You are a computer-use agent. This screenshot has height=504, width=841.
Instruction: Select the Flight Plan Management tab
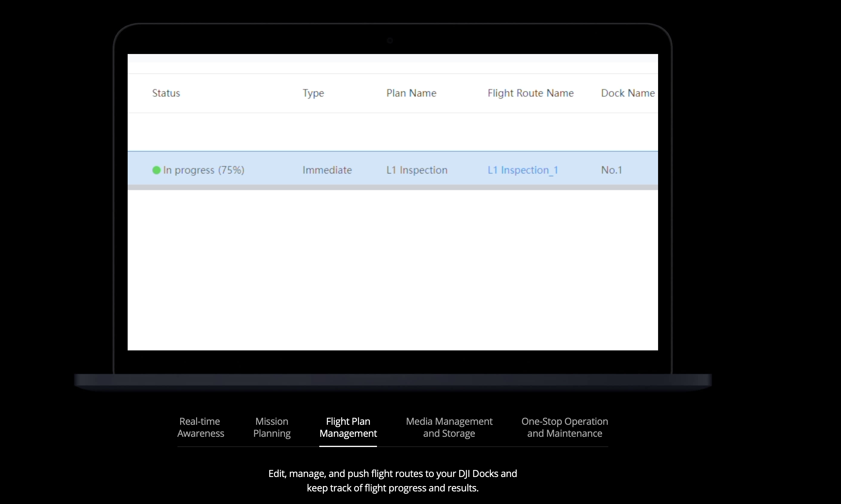pyautogui.click(x=348, y=427)
